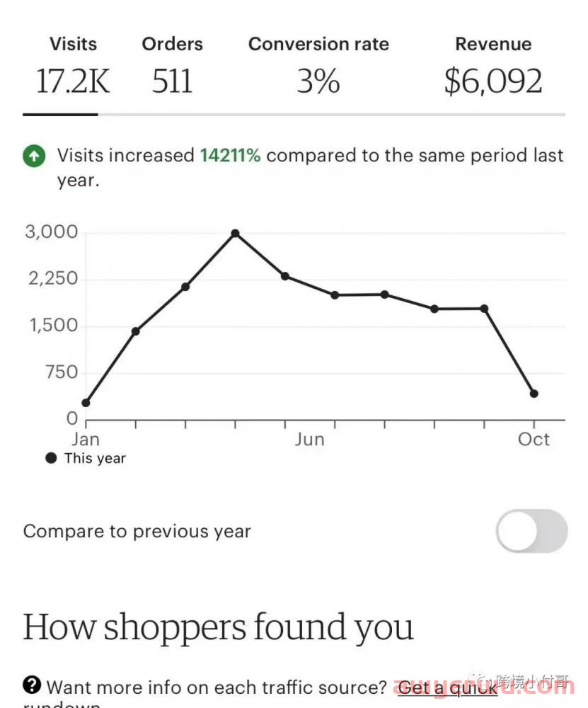This screenshot has width=588, height=708.
Task: Toggle Compare to previous year switch
Action: [x=531, y=531]
